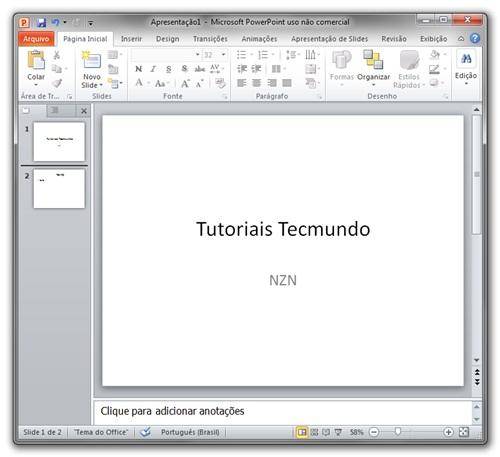Toggle align text right
The width and height of the screenshot is (500, 457).
click(x=272, y=83)
